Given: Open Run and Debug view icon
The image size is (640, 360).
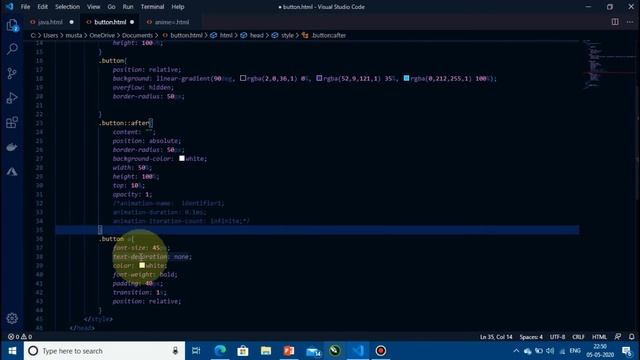Looking at the screenshot, I should click(x=12, y=98).
